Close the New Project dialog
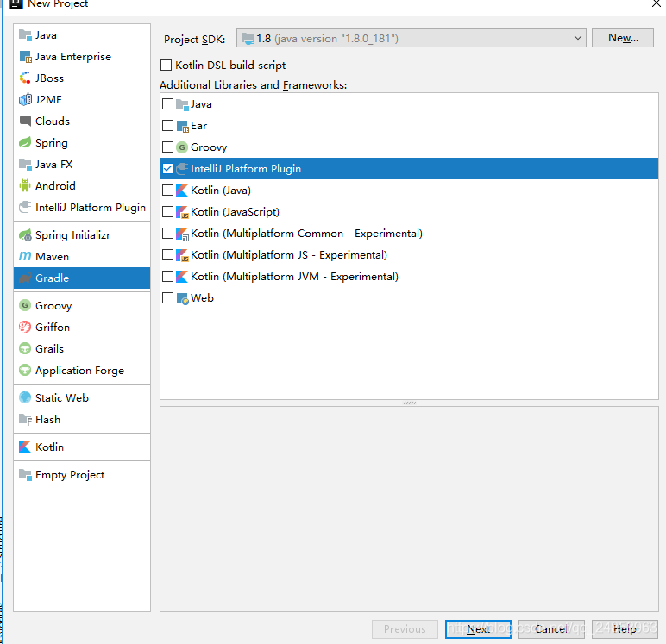 click(657, 3)
